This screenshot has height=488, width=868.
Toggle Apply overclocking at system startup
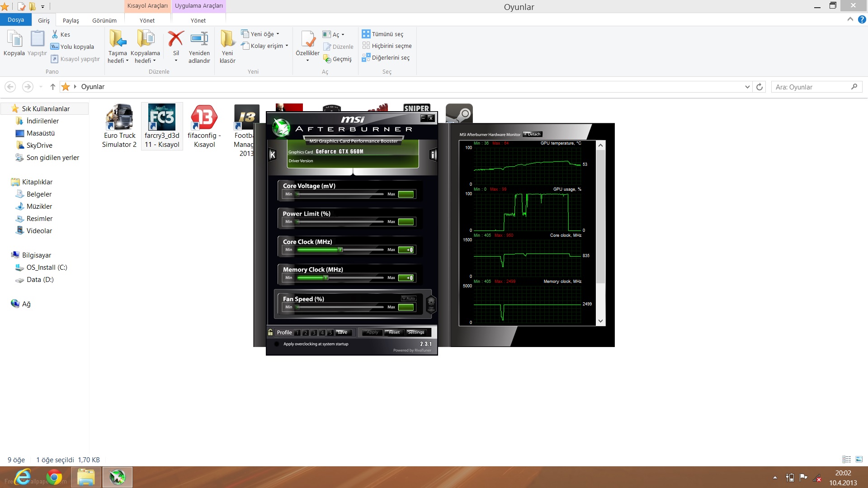(277, 344)
